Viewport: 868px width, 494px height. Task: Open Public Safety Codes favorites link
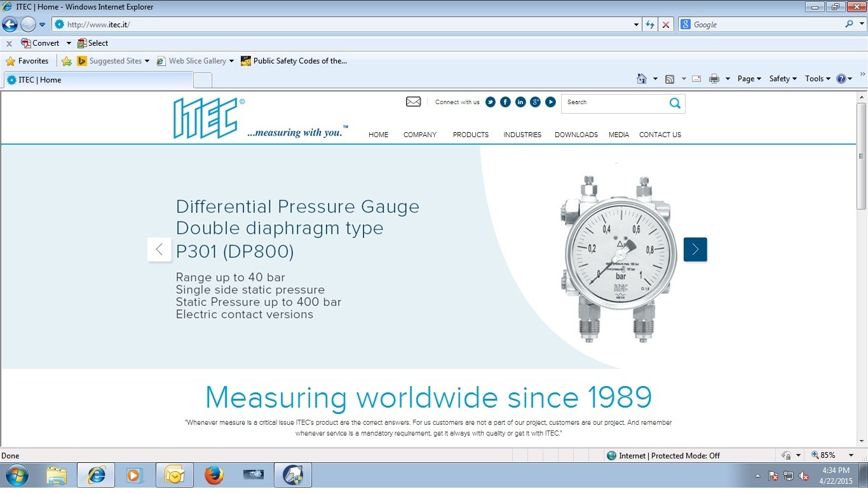(x=294, y=61)
